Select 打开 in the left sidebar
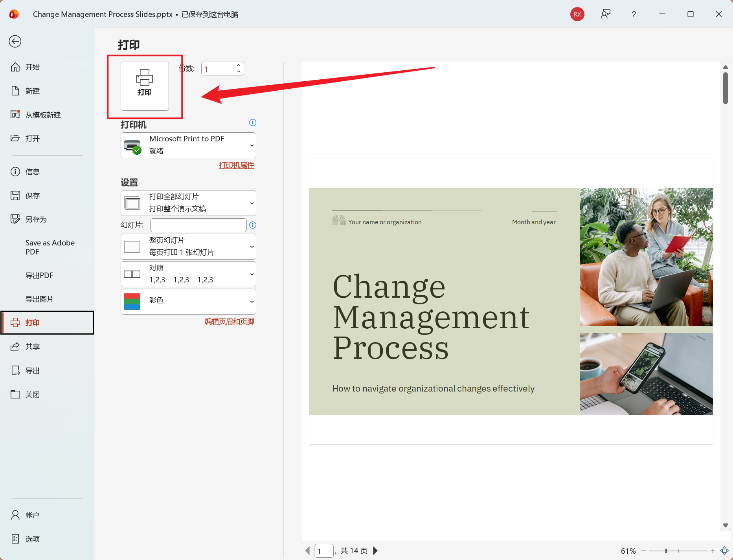This screenshot has height=560, width=733. point(33,138)
